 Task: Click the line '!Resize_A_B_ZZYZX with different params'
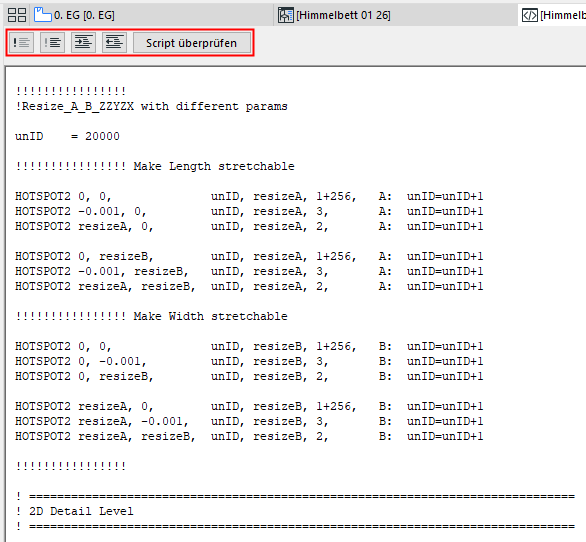pyautogui.click(x=151, y=107)
